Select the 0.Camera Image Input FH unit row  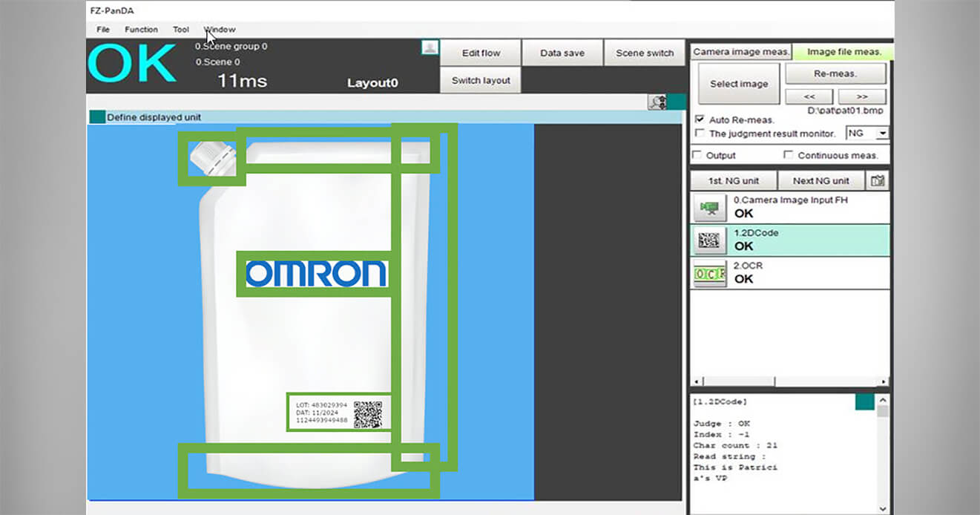pos(790,208)
